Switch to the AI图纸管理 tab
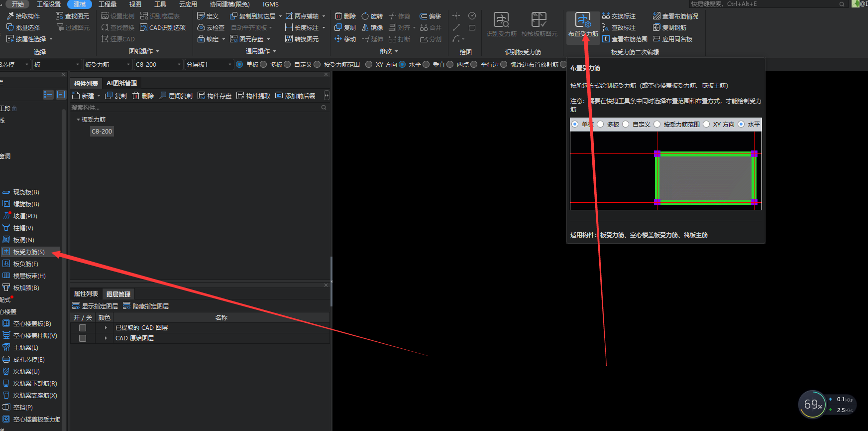The image size is (868, 431). 121,83
